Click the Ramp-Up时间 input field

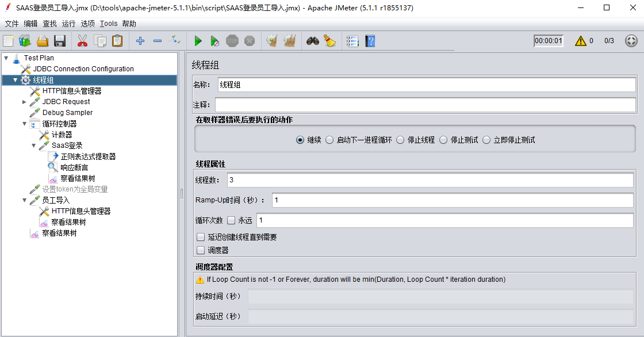point(453,200)
